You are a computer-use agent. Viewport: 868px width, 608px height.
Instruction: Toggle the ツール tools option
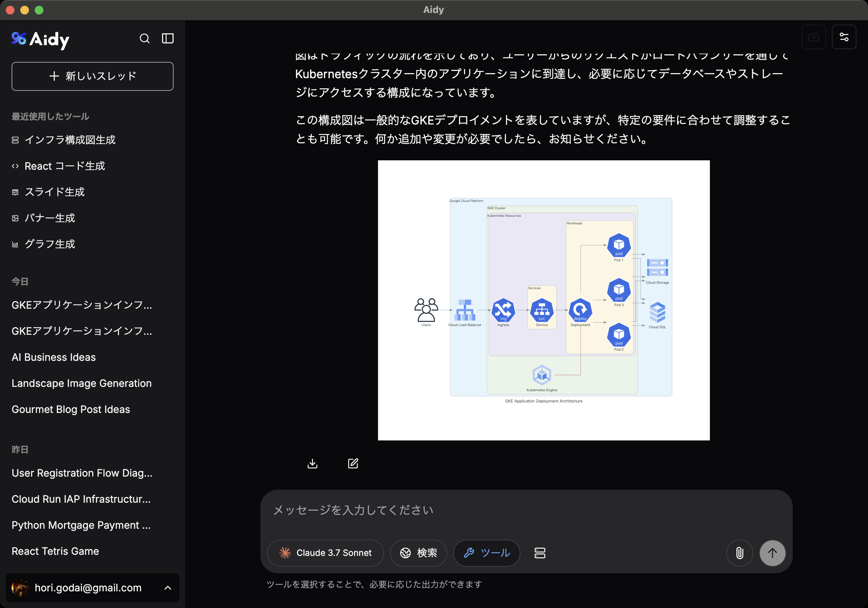pyautogui.click(x=487, y=553)
